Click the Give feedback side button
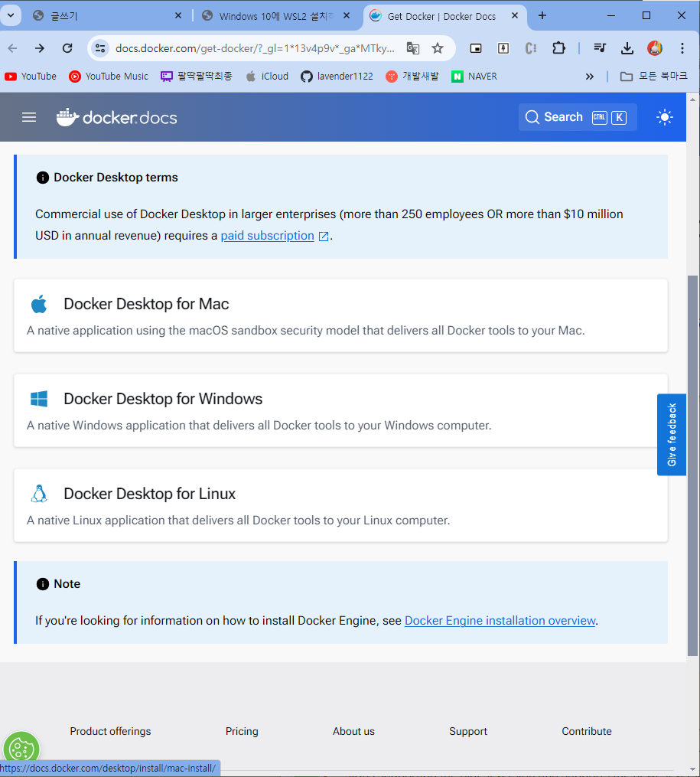This screenshot has height=777, width=700. pos(671,435)
